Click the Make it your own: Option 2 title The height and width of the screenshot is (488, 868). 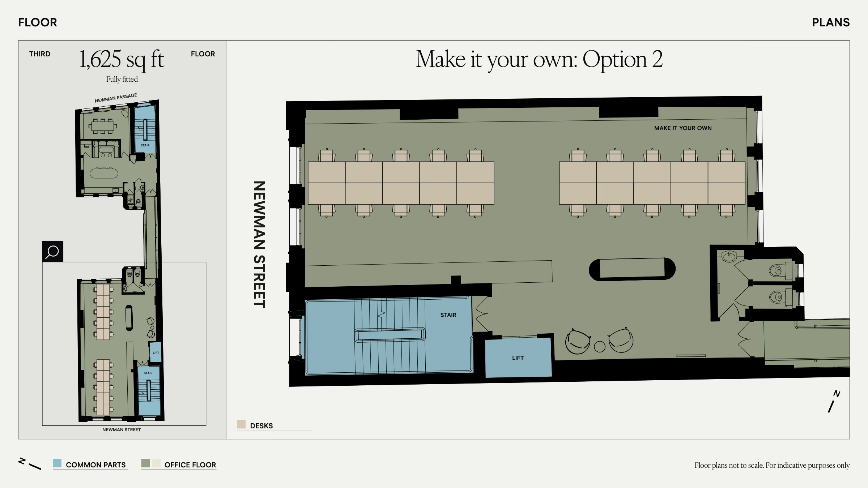539,59
